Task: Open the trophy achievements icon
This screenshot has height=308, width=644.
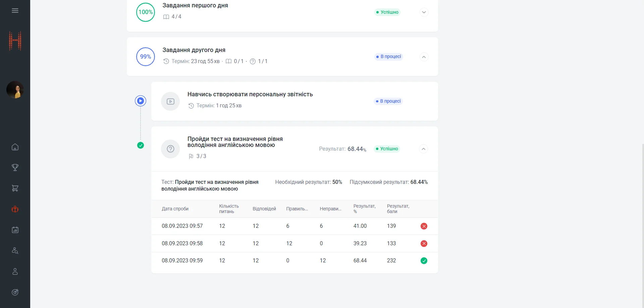Action: tap(15, 167)
